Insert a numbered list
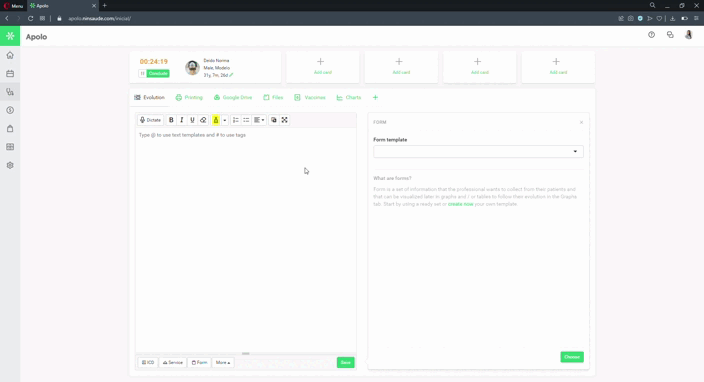The height and width of the screenshot is (382, 704). click(x=236, y=120)
